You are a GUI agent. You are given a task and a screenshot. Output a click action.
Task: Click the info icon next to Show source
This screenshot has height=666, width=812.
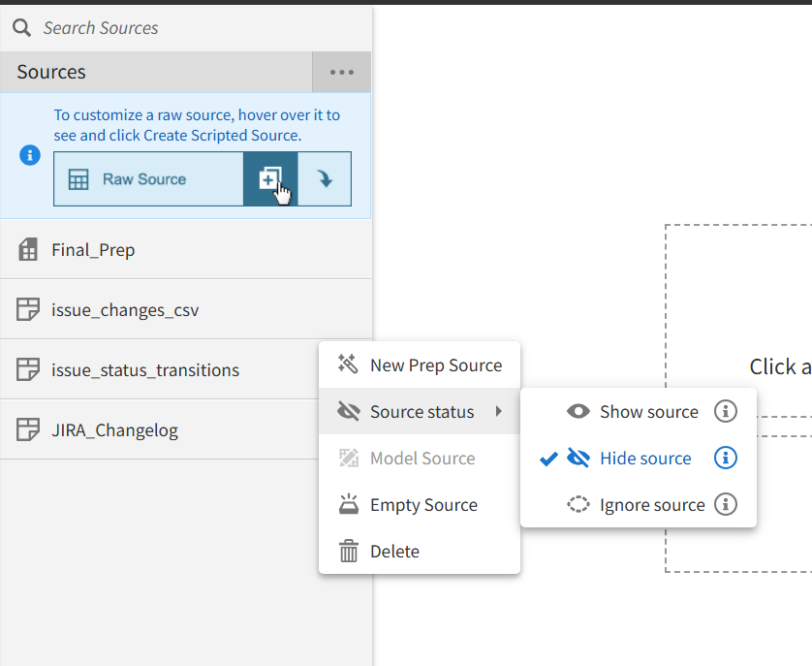coord(725,412)
